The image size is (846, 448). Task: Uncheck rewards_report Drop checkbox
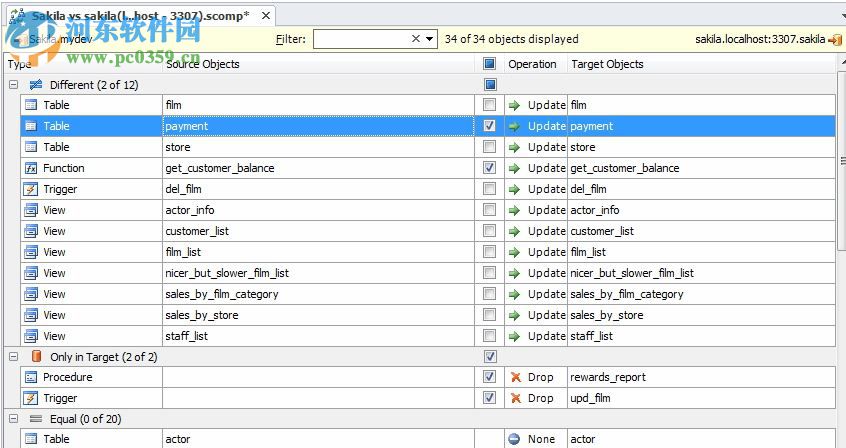pos(489,377)
